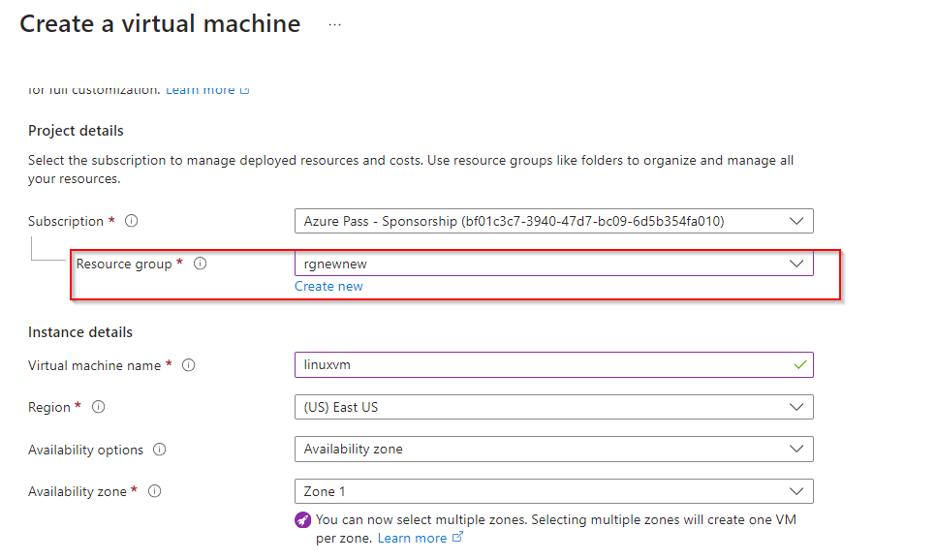Click the Virtual machine name info icon
The height and width of the screenshot is (560, 936).
click(x=189, y=365)
